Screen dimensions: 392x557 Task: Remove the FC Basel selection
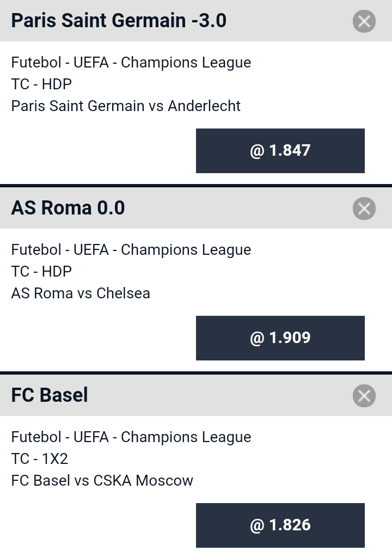(364, 396)
